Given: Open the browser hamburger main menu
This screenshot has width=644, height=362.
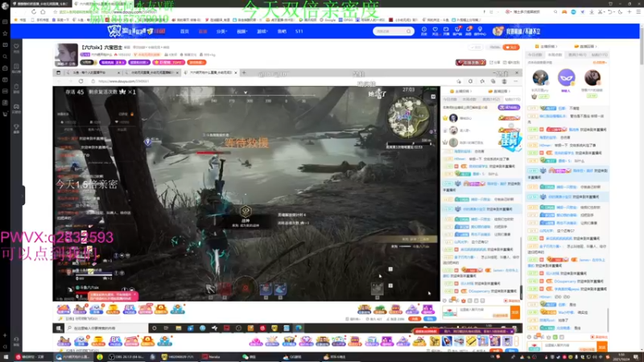Looking at the screenshot, I should [638, 12].
